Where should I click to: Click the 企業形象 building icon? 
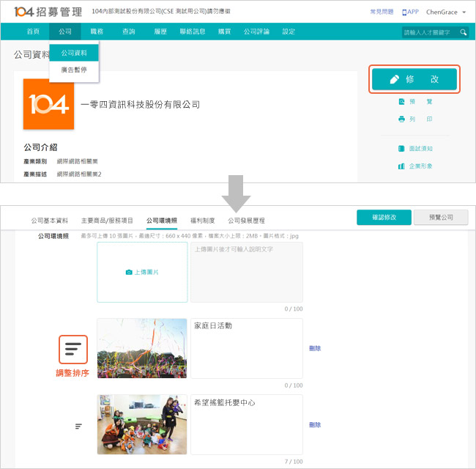pyautogui.click(x=401, y=166)
